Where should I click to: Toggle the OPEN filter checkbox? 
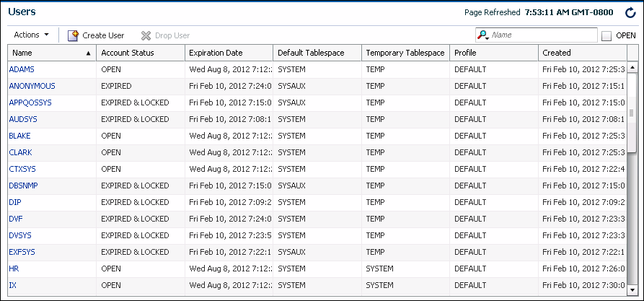[x=606, y=35]
